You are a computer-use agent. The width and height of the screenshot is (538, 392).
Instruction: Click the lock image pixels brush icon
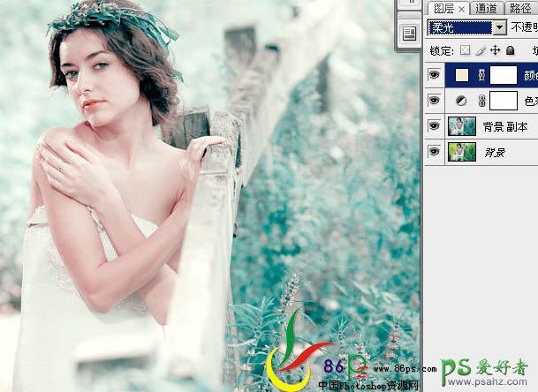tap(481, 51)
